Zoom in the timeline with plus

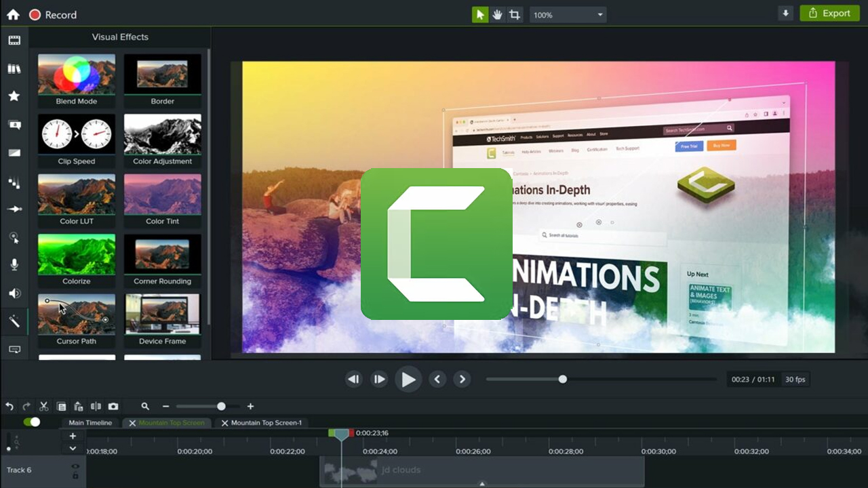coord(250,407)
